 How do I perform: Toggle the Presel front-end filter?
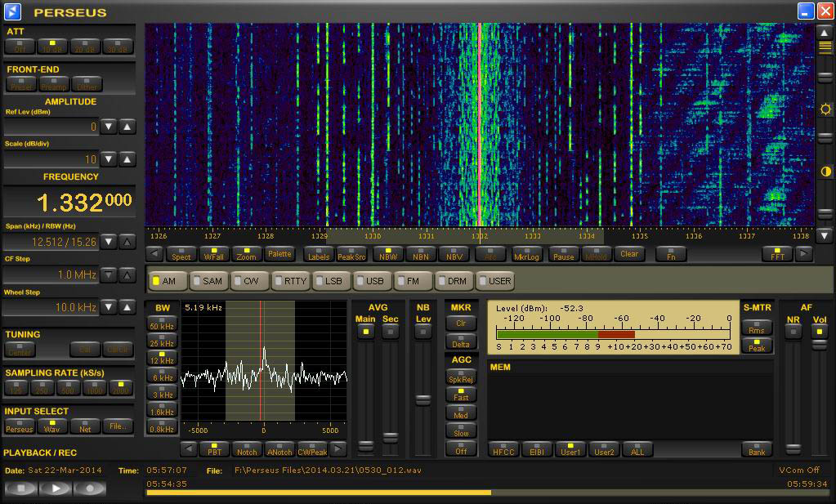(x=21, y=84)
